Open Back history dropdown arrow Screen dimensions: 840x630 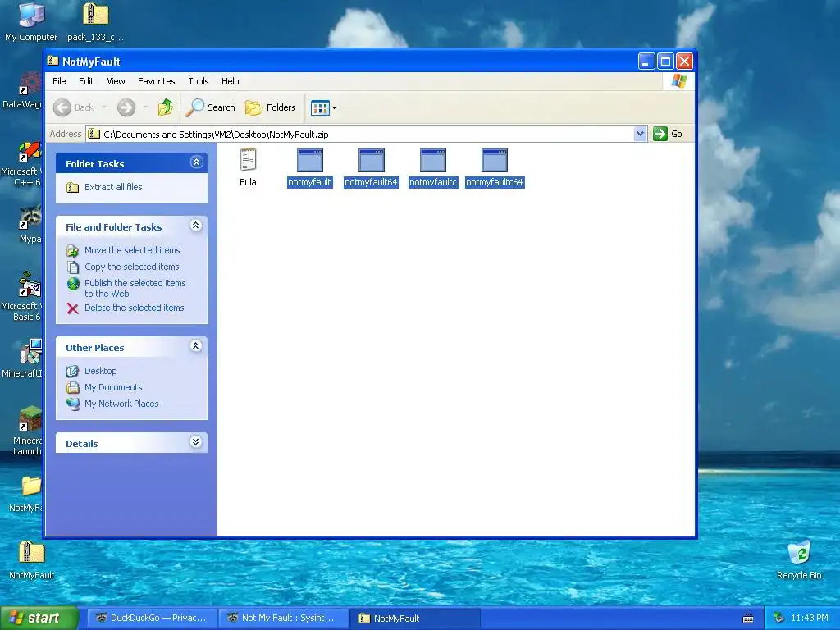pyautogui.click(x=104, y=107)
